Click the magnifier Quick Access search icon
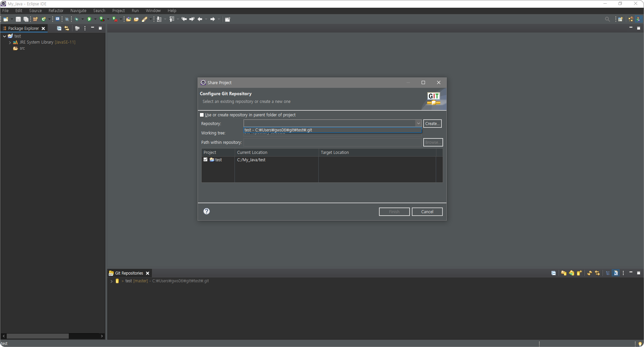The width and height of the screenshot is (644, 347). (607, 19)
